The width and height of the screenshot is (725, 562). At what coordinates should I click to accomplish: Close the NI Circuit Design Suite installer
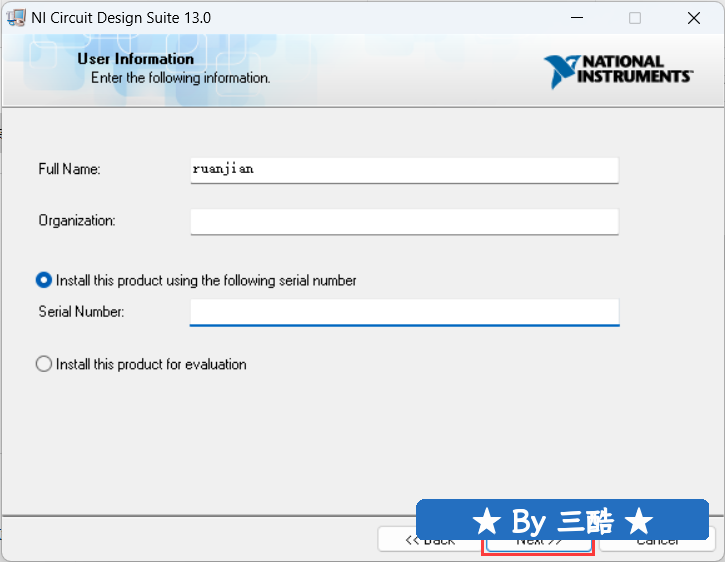tap(694, 18)
